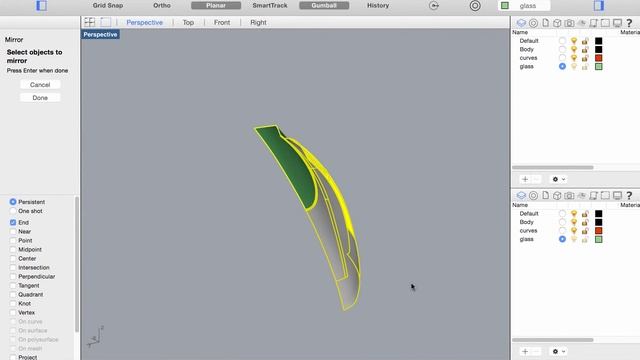Hide curves layer via bulb, upper panel
Image resolution: width=640 pixels, height=360 pixels.
(x=574, y=58)
